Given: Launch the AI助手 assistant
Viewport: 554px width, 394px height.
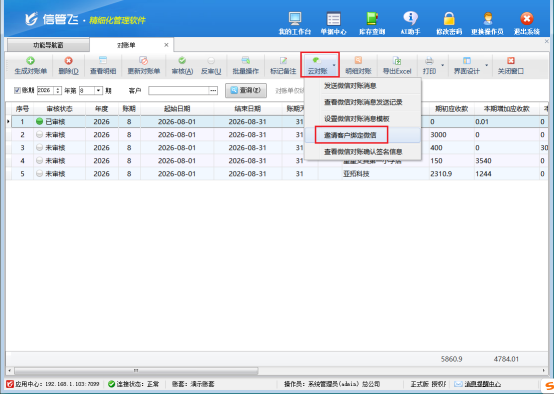Looking at the screenshot, I should click(410, 23).
